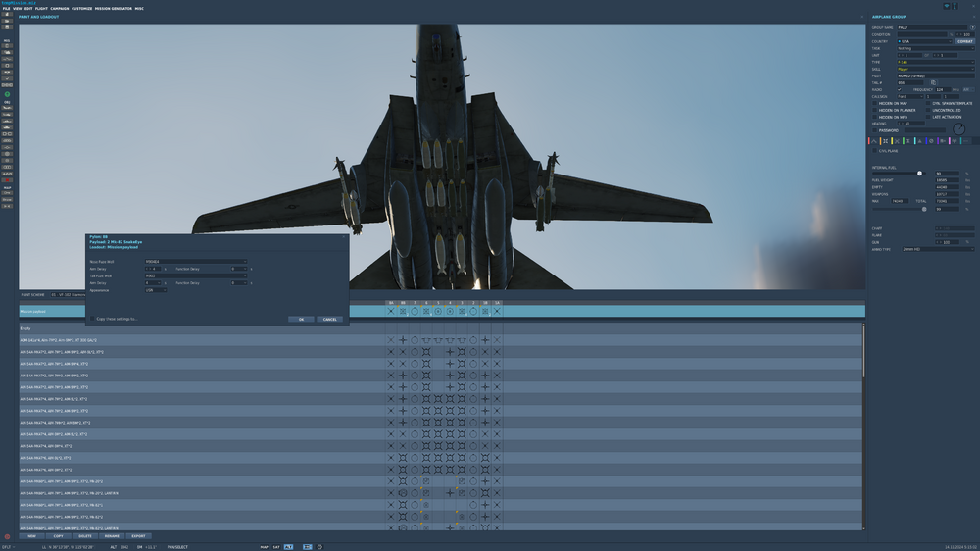Open the Skill dropdown showing Player

click(936, 69)
